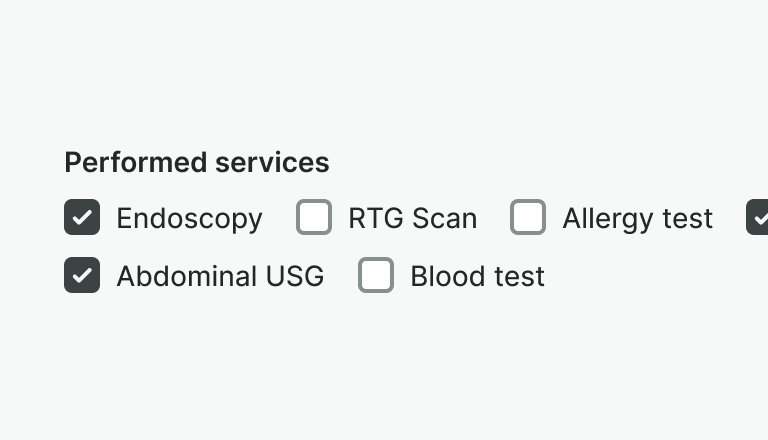Tick the Allergy test checkbox
Image resolution: width=768 pixels, height=440 pixels.
click(528, 217)
